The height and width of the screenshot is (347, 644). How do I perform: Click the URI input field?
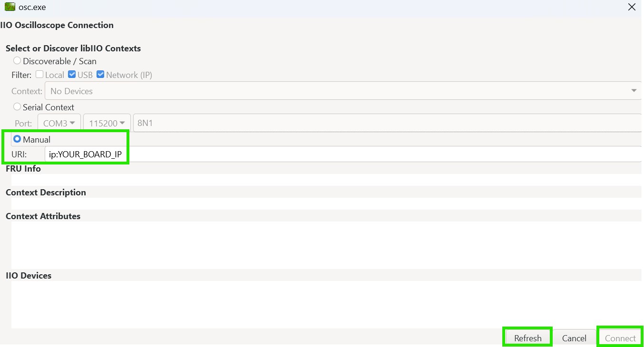coord(342,154)
